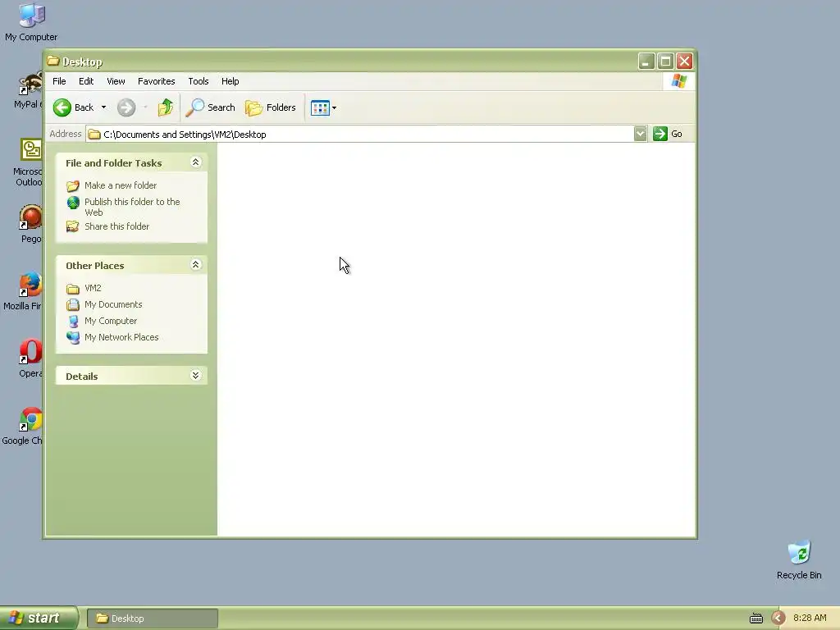Image resolution: width=840 pixels, height=630 pixels.
Task: Open the File menu
Action: point(59,81)
